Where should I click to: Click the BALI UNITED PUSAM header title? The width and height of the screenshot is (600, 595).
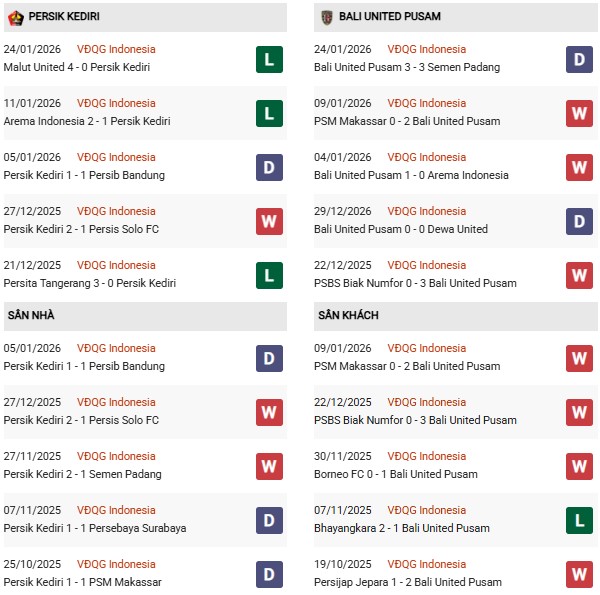pyautogui.click(x=389, y=17)
